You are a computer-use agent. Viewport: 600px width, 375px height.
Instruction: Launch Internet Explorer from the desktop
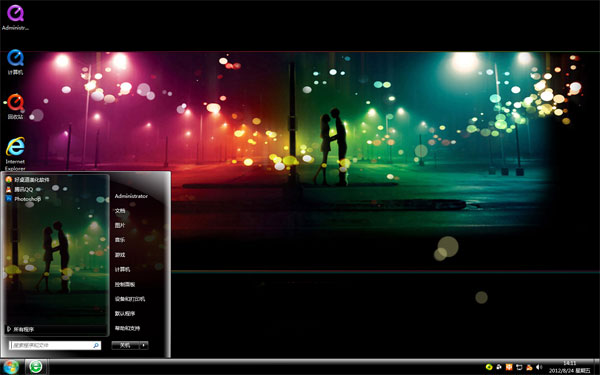(x=15, y=154)
